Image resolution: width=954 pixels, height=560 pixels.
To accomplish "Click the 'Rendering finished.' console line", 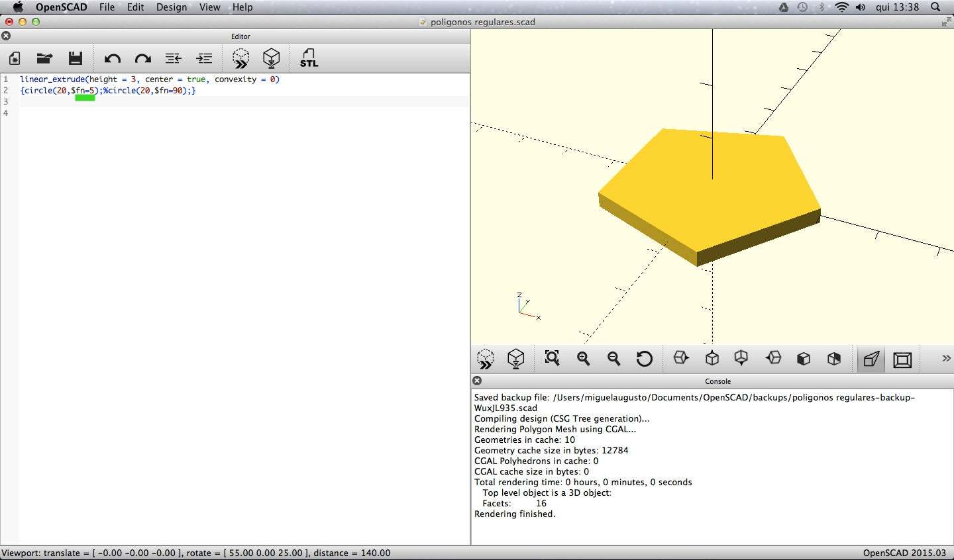I will (515, 514).
